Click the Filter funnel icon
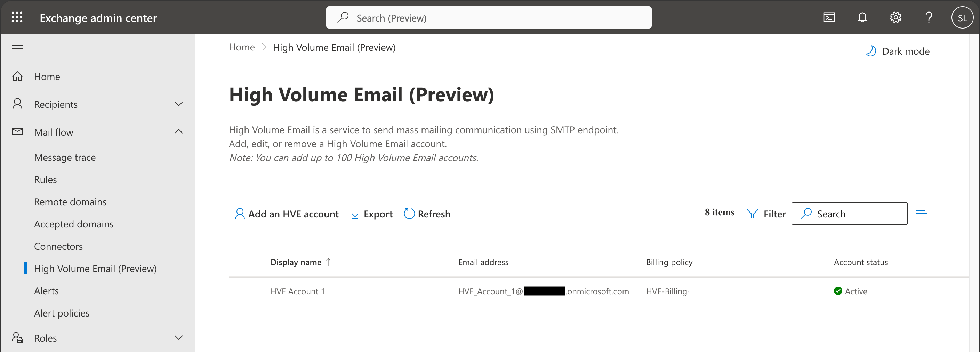 752,214
